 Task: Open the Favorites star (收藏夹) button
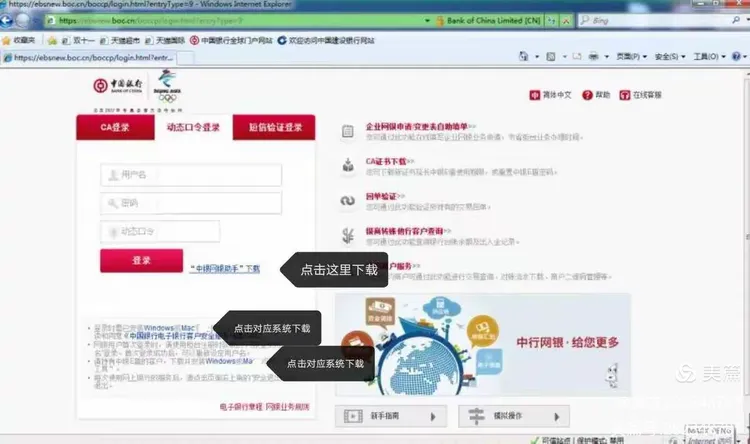(x=19, y=41)
